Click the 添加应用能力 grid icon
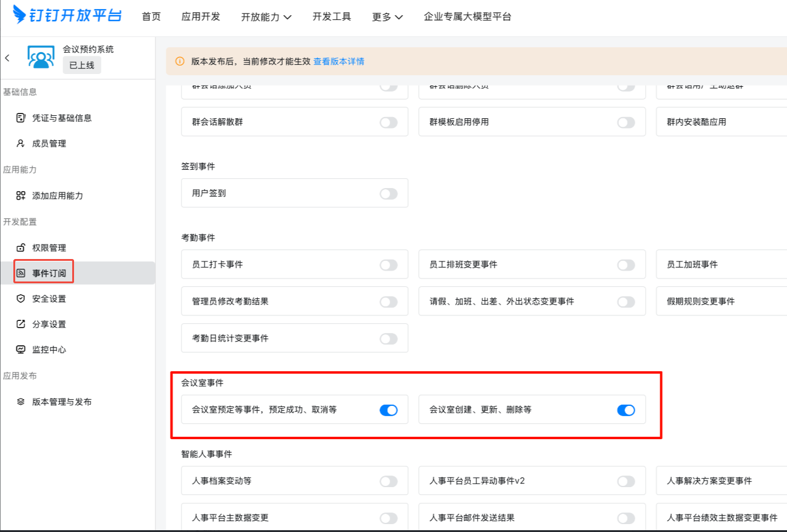The height and width of the screenshot is (532, 787). coord(21,195)
